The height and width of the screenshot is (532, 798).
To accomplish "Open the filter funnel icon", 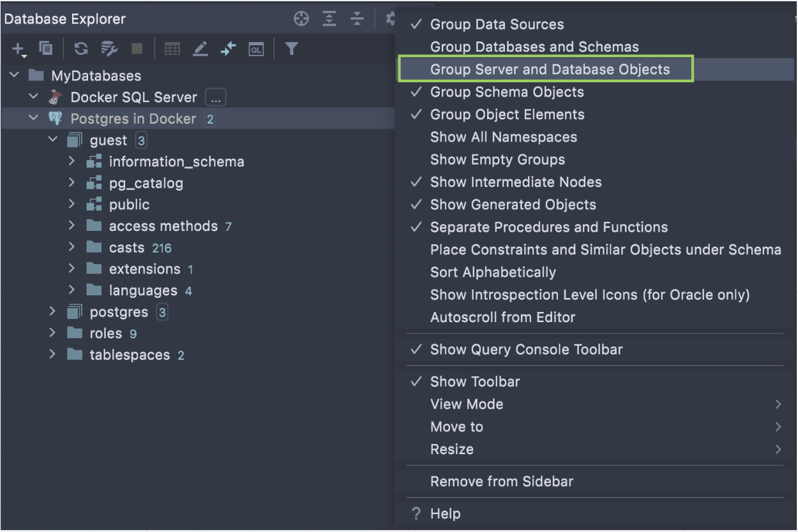I will point(292,48).
